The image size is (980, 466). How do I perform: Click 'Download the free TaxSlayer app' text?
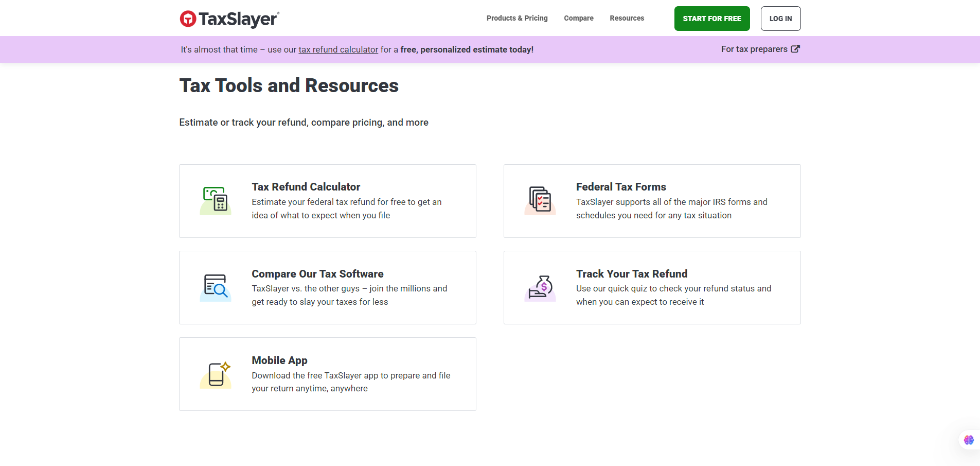351,382
